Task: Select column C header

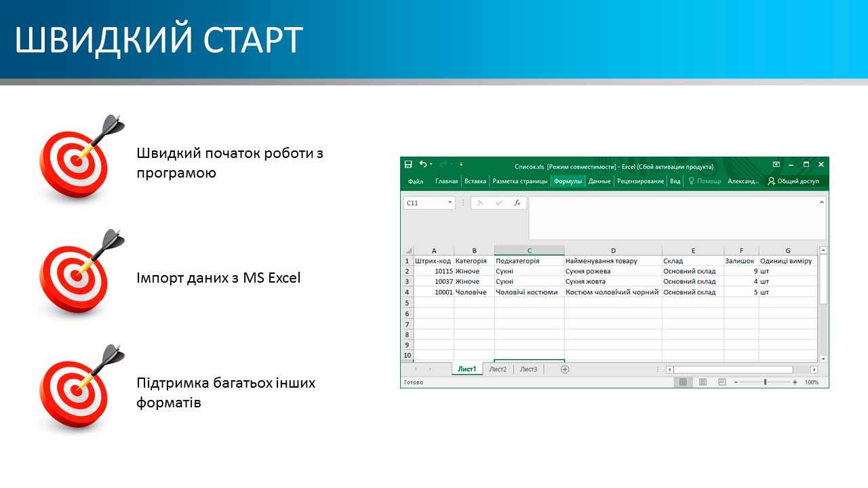Action: click(x=530, y=251)
